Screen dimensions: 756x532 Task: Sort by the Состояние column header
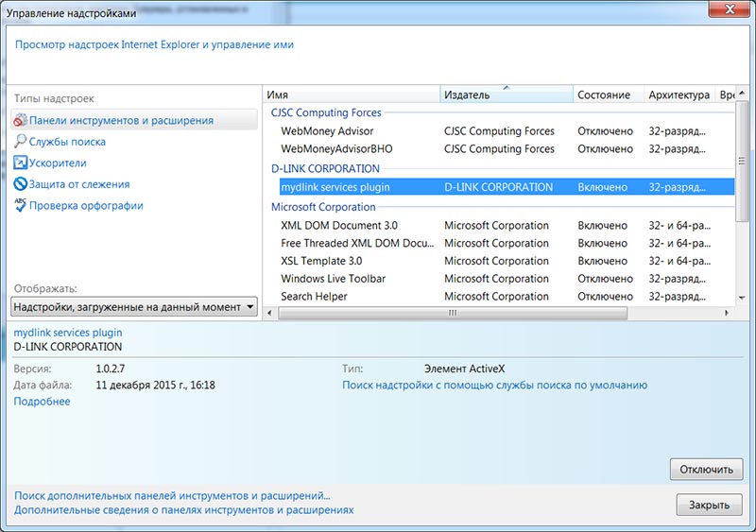609,94
